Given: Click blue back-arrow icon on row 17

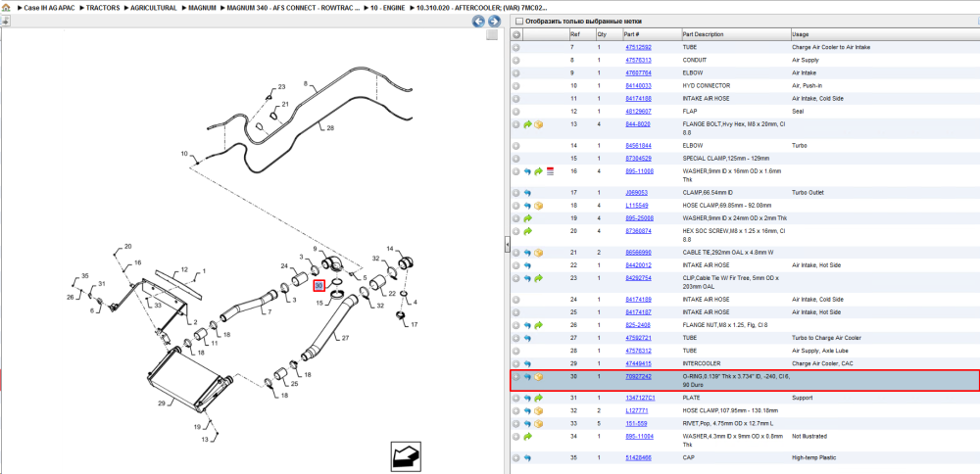Looking at the screenshot, I should [x=527, y=193].
